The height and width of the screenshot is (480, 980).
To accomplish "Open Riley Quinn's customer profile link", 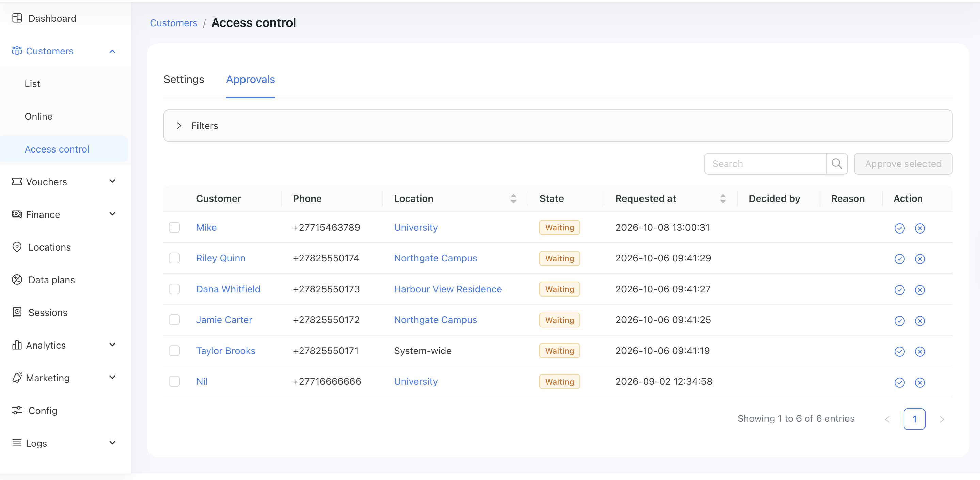I will [x=221, y=258].
